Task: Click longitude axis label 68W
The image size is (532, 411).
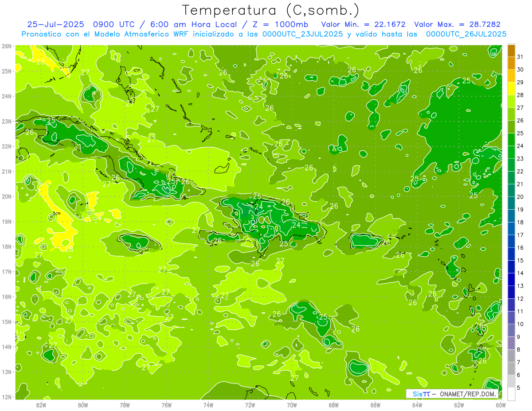Action: pos(333,405)
